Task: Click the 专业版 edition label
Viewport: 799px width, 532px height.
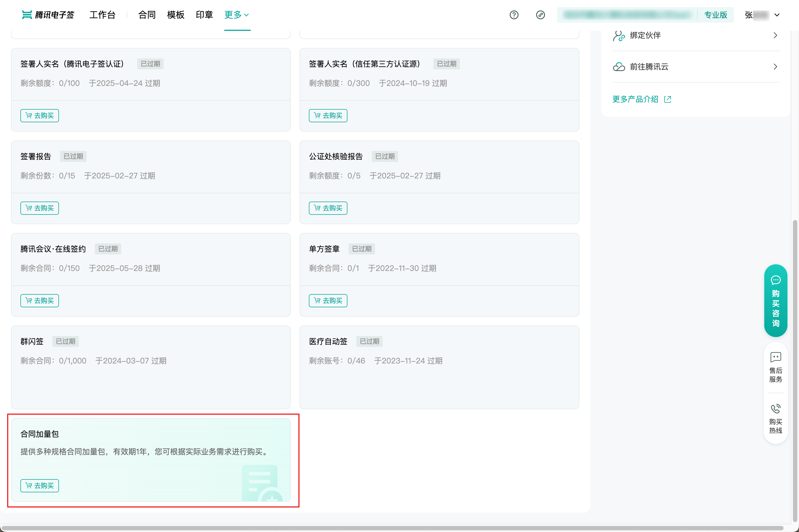Action: [x=716, y=15]
